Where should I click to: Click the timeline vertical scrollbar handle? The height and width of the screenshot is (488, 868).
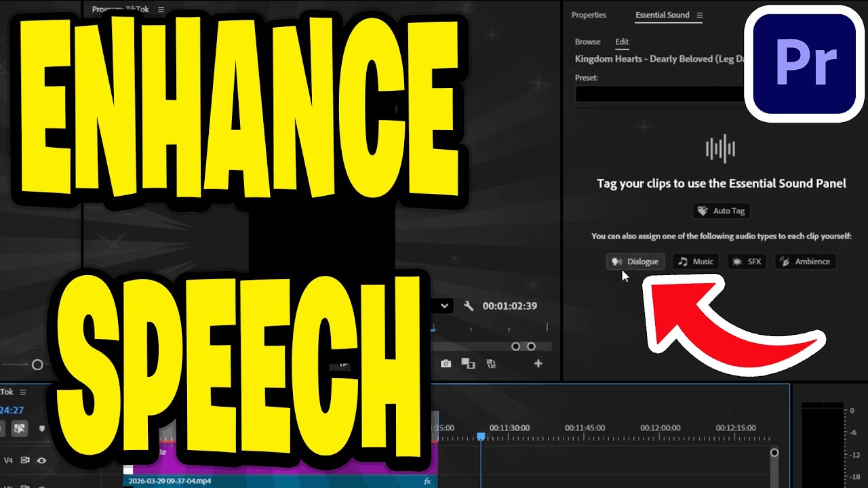click(774, 453)
